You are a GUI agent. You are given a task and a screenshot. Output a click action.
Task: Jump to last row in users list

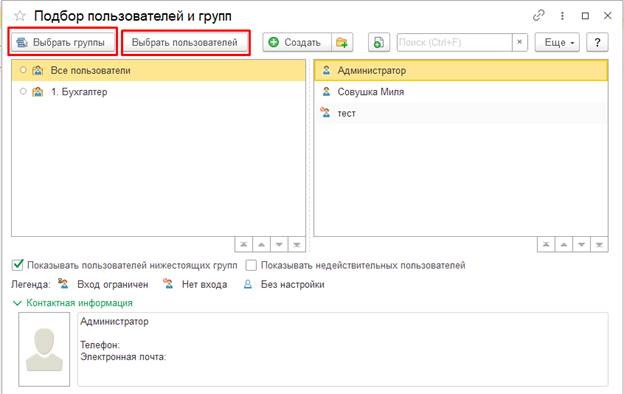click(599, 244)
